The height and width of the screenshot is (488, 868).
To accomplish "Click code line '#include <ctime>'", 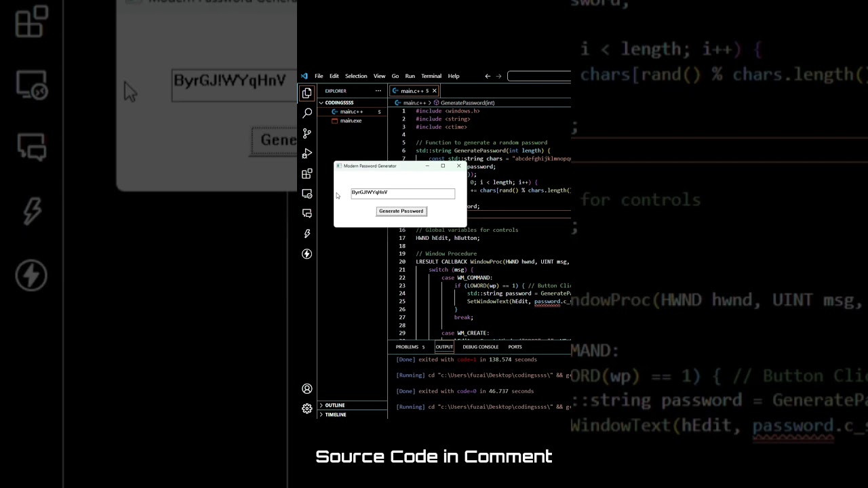I will pos(441,127).
